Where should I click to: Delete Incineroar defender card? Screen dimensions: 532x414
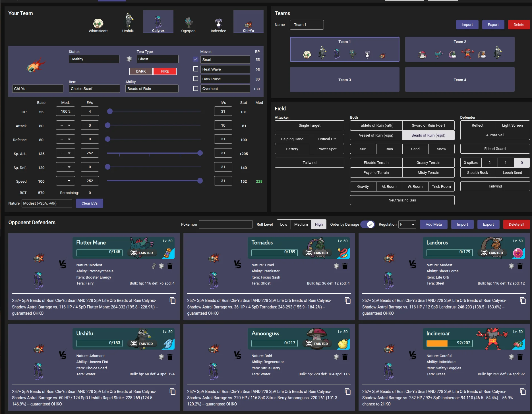(x=520, y=357)
